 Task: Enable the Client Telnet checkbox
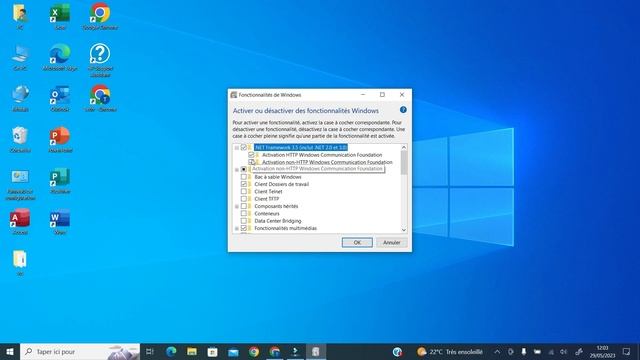tap(244, 191)
